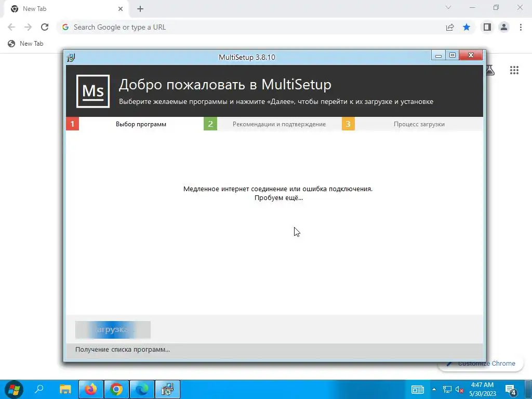Viewport: 532px width, 399px height.
Task: Expand the Chrome tab search chevron
Action: click(x=448, y=7)
